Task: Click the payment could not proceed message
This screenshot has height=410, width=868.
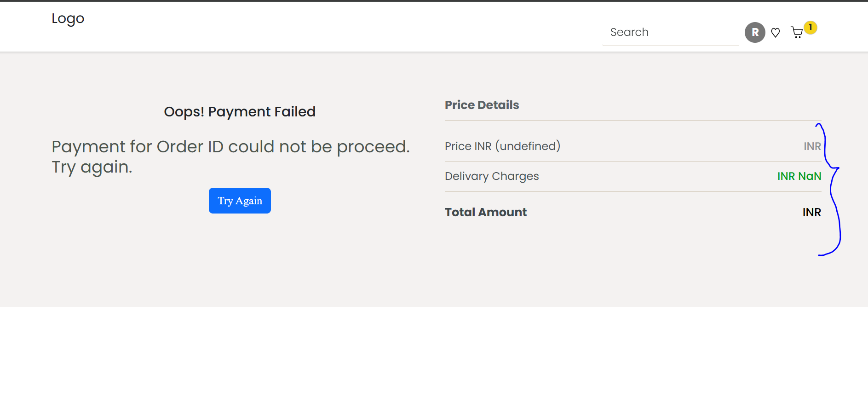Action: [x=230, y=156]
